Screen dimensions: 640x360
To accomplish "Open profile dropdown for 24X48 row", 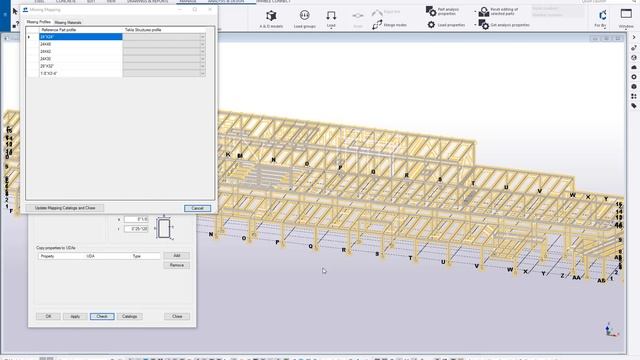I will tap(202, 44).
